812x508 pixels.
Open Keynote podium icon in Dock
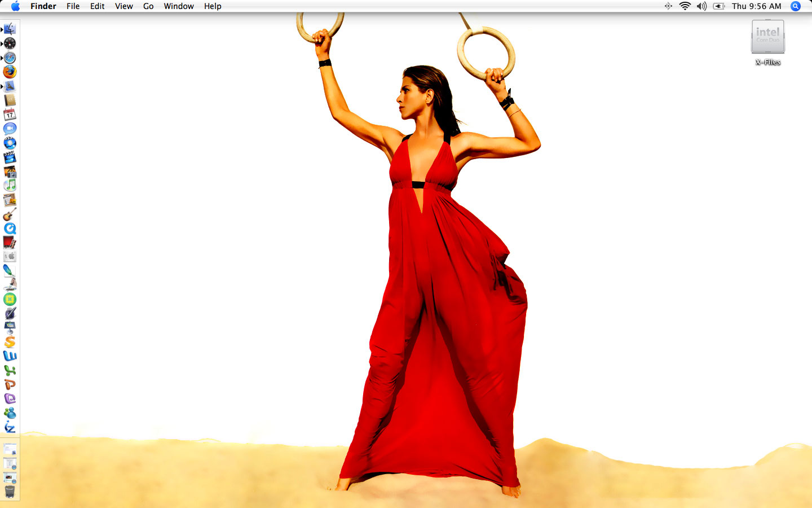(x=10, y=327)
